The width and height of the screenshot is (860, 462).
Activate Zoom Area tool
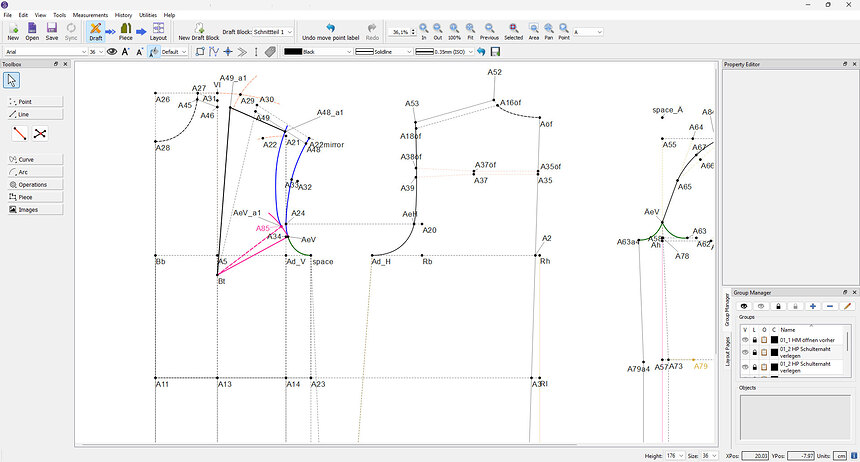(533, 31)
